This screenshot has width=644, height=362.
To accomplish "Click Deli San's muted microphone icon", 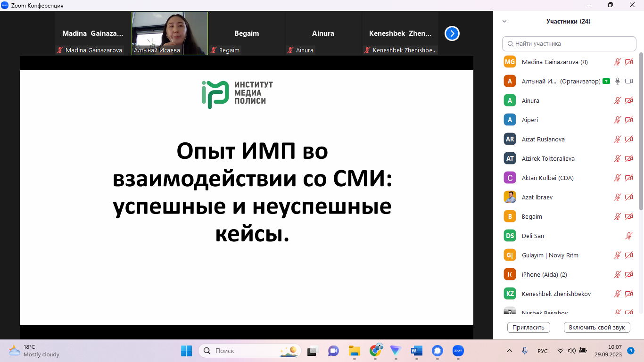I will point(629,236).
